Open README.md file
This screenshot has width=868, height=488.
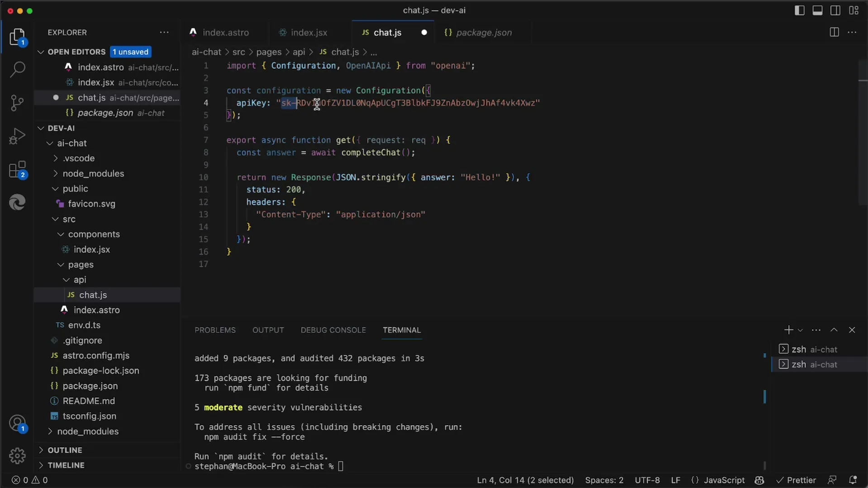(x=107, y=401)
